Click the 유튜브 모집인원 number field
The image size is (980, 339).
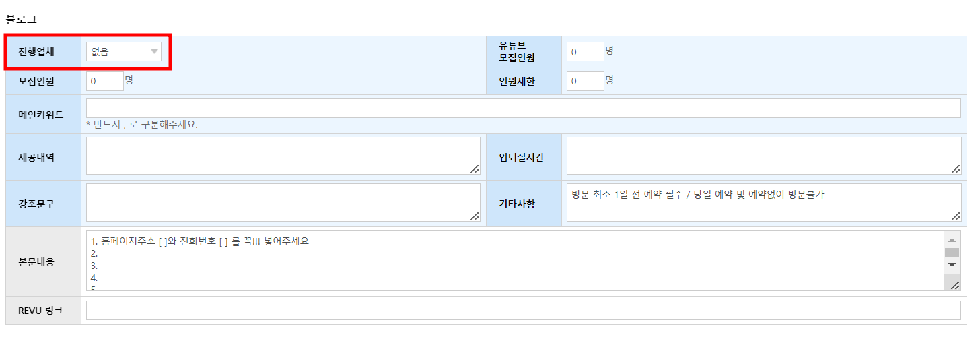pos(585,52)
